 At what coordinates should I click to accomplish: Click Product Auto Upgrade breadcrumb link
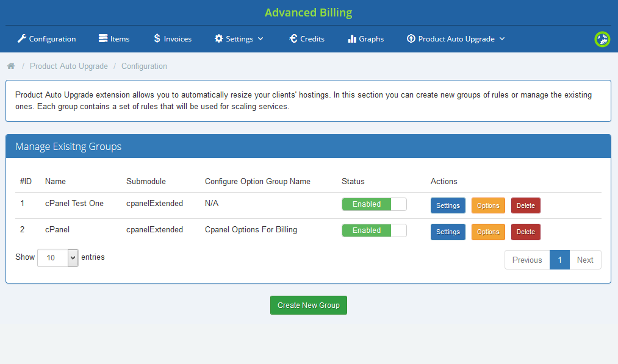69,66
